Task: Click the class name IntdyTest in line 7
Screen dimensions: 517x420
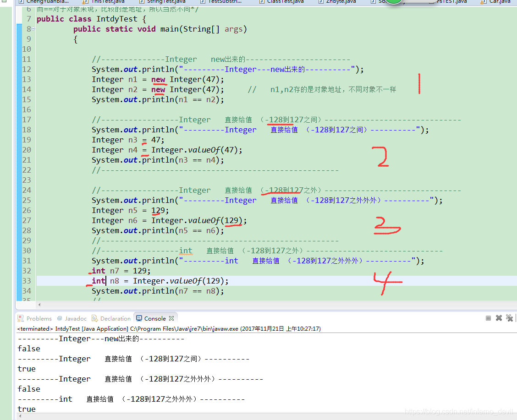Action: click(x=117, y=19)
